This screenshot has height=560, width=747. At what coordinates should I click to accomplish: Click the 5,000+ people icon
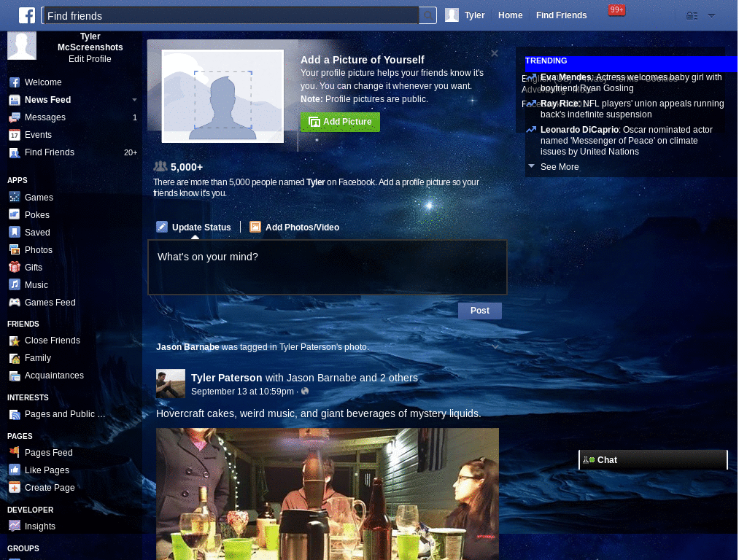coord(160,166)
